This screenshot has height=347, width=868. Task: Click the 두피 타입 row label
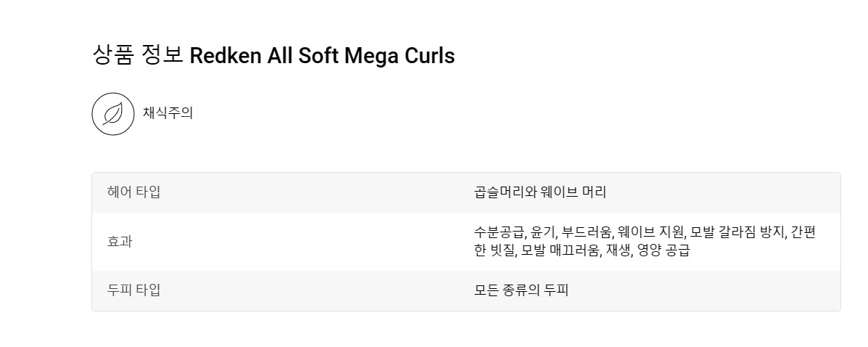point(133,290)
